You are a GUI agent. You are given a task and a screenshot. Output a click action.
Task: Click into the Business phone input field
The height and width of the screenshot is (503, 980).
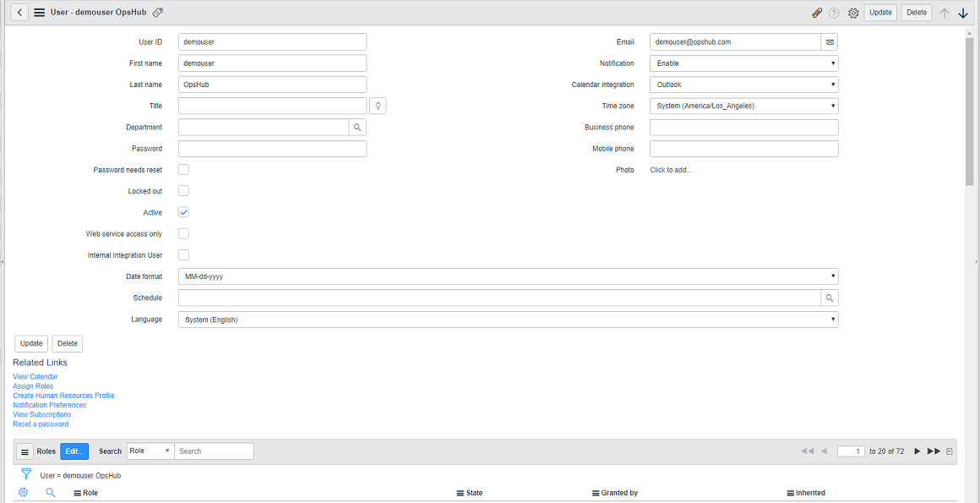(743, 128)
